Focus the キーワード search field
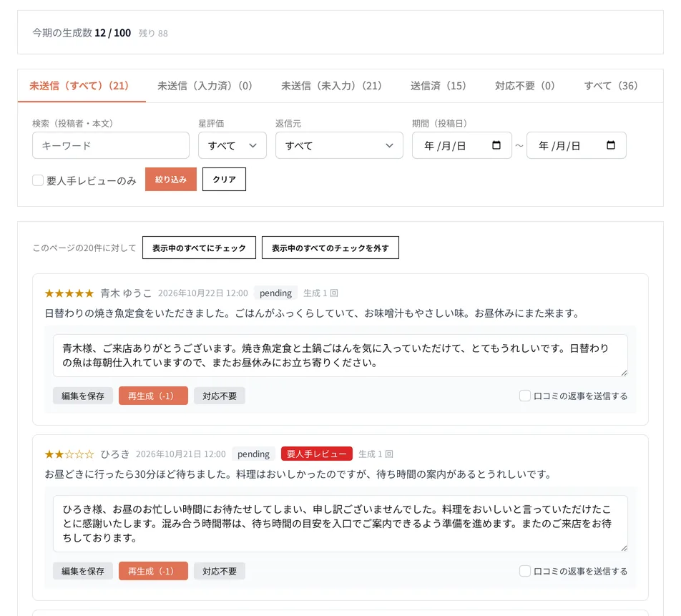The image size is (681, 616). (111, 145)
